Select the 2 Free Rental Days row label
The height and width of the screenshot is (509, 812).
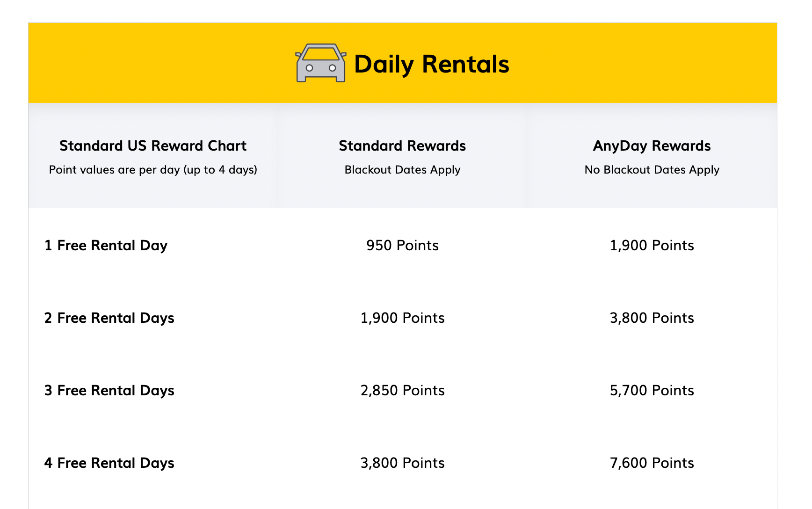(109, 318)
